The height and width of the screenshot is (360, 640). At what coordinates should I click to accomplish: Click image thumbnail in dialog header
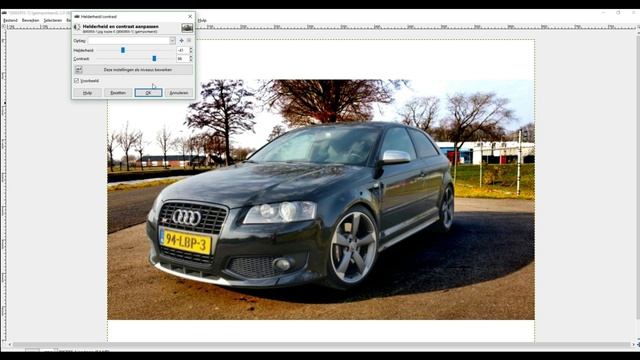click(187, 28)
